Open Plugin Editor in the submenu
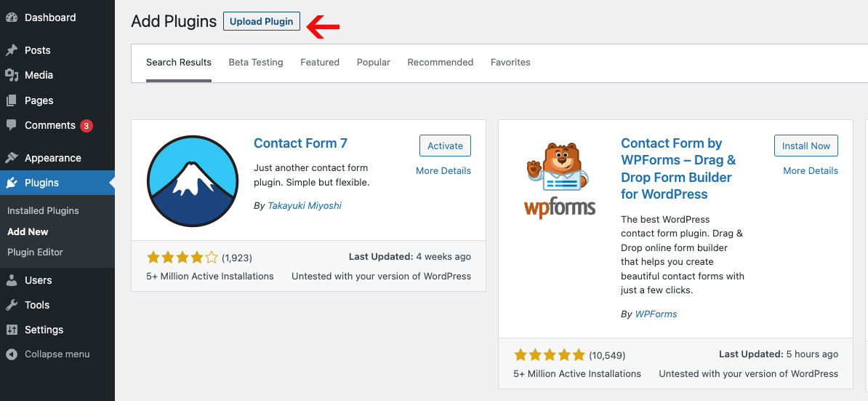Screen dimensions: 868x401 click(36, 253)
